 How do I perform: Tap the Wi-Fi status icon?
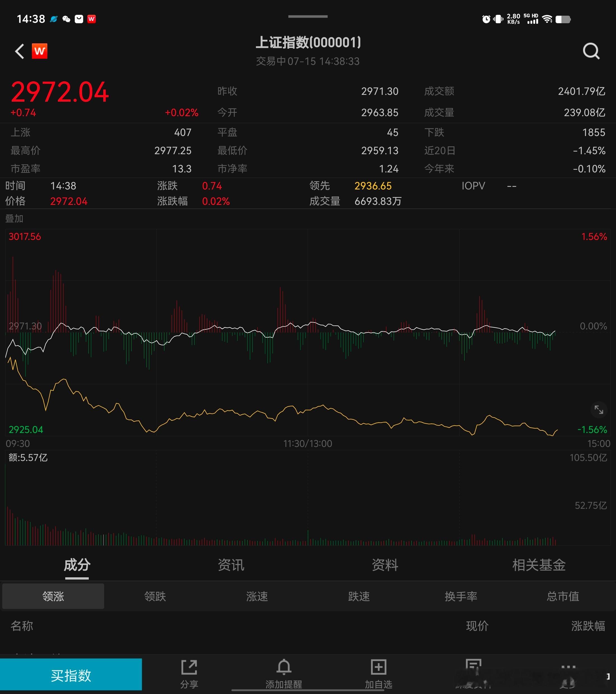point(547,19)
